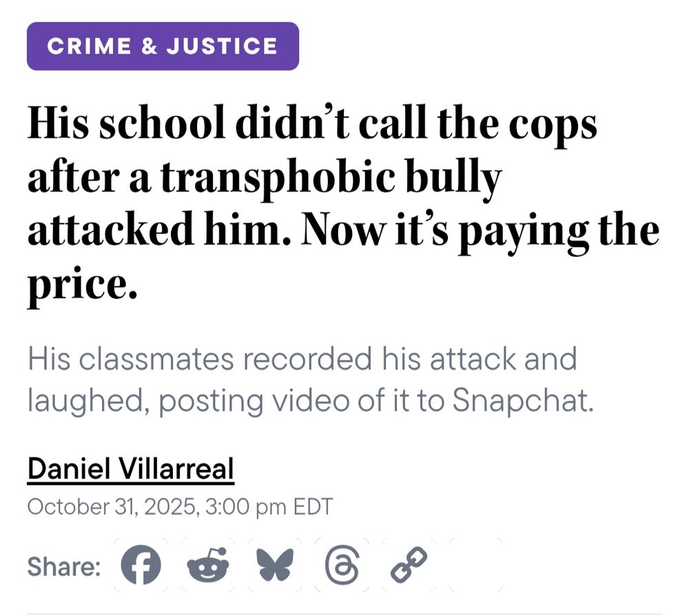Select the 'Share:' label
Screen dimensions: 689x616
[x=64, y=566]
